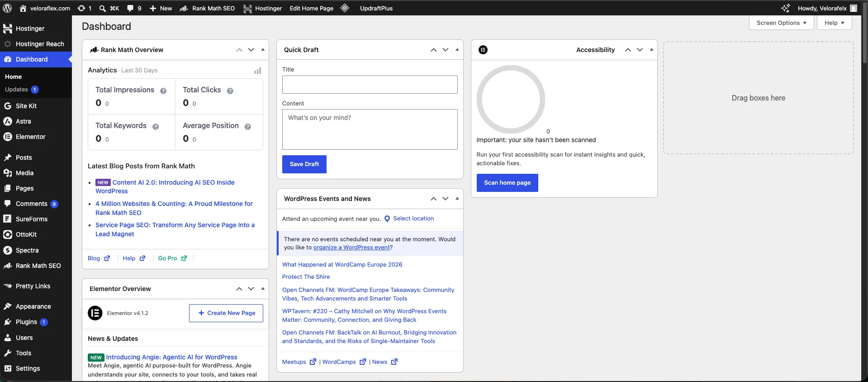This screenshot has height=382, width=868.
Task: Open Protect The Shire news link
Action: [306, 277]
